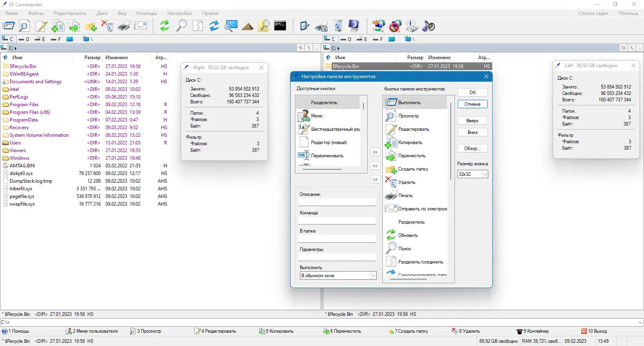Click the connect network drive toolbar icon
The height and width of the screenshot is (346, 644).
[x=379, y=26]
